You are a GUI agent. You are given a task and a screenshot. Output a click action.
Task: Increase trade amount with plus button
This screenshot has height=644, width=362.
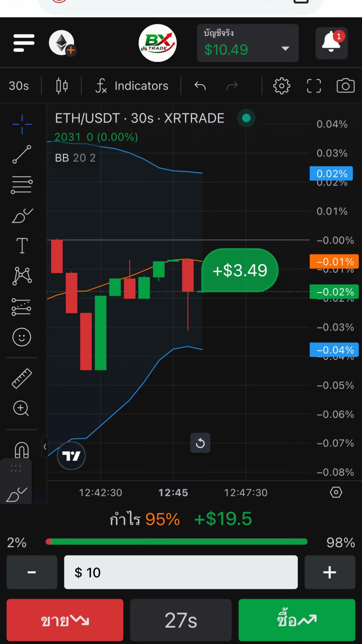click(330, 572)
